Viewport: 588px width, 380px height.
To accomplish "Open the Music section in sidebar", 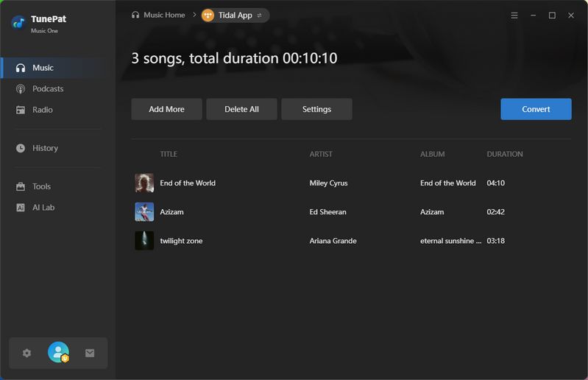I will (x=57, y=68).
